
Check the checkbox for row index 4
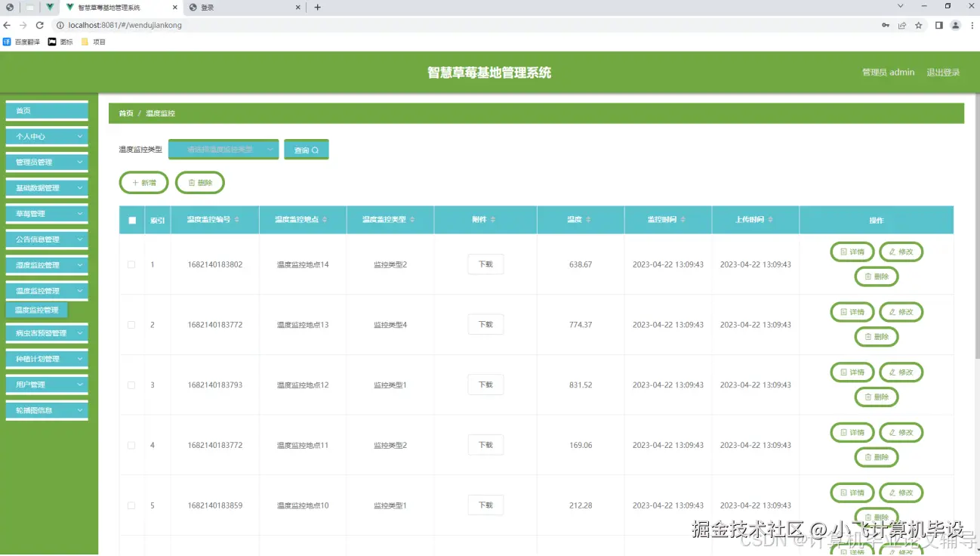click(x=131, y=445)
